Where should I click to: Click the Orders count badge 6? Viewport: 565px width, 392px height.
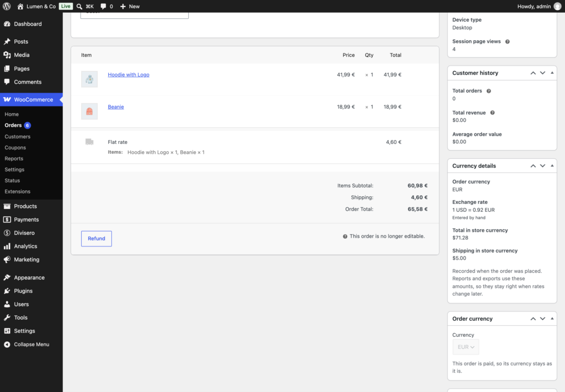point(28,125)
